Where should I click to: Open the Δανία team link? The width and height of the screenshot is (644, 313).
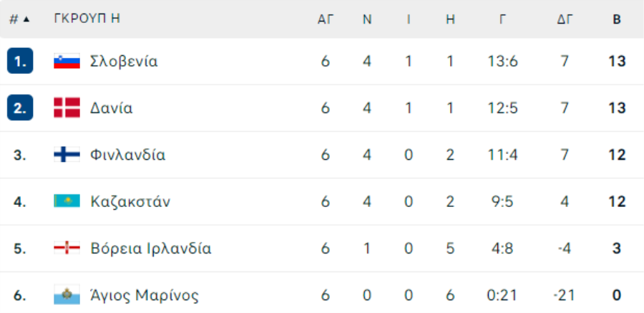[x=112, y=107]
